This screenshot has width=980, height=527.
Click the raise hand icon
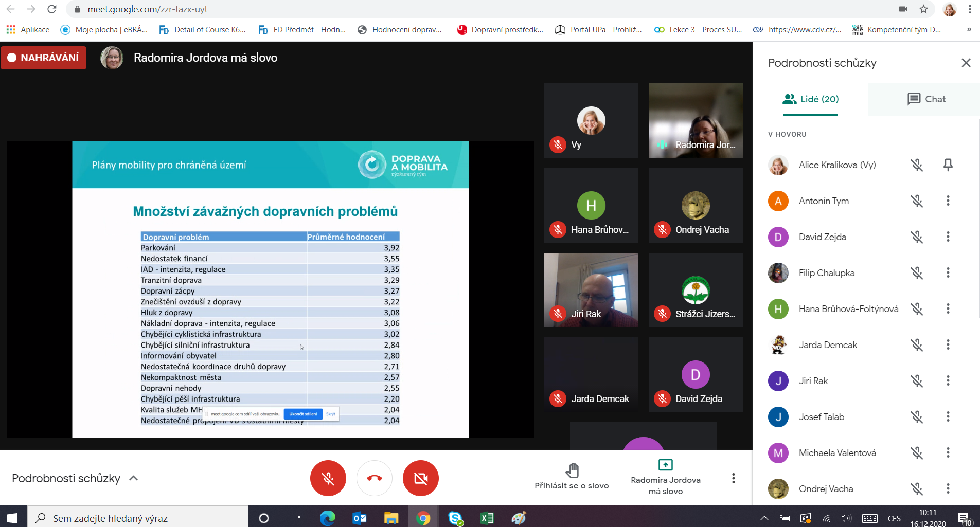click(x=572, y=470)
